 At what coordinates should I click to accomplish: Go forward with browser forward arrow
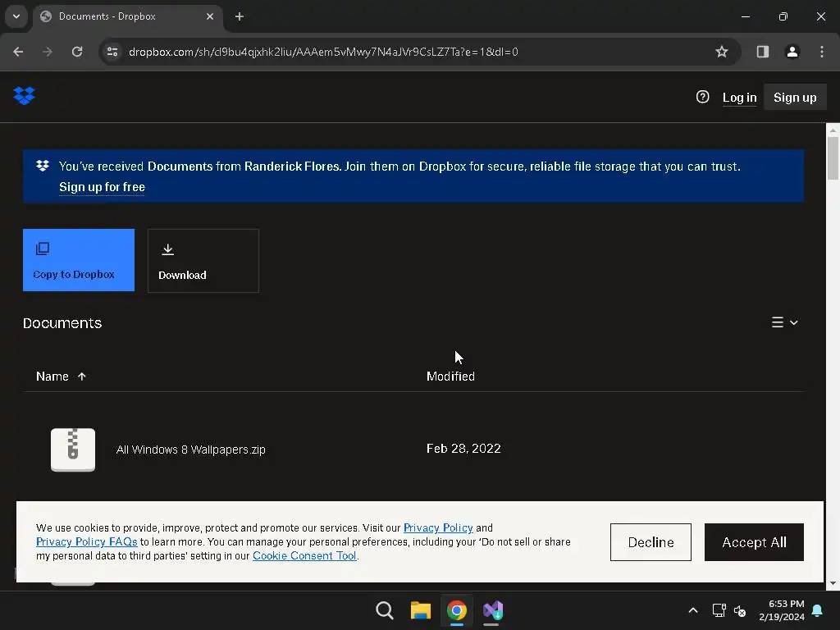pyautogui.click(x=48, y=52)
